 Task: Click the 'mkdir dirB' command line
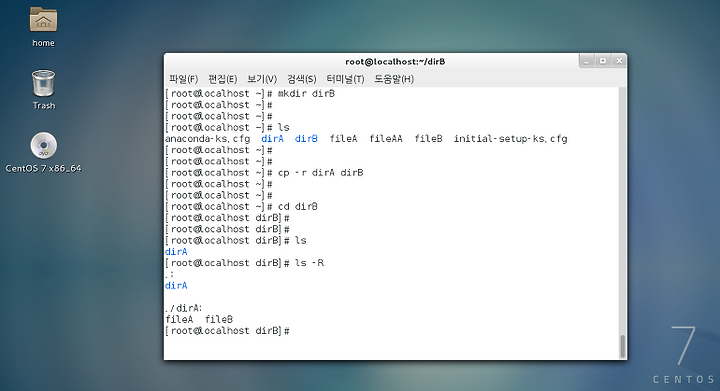[x=250, y=94]
